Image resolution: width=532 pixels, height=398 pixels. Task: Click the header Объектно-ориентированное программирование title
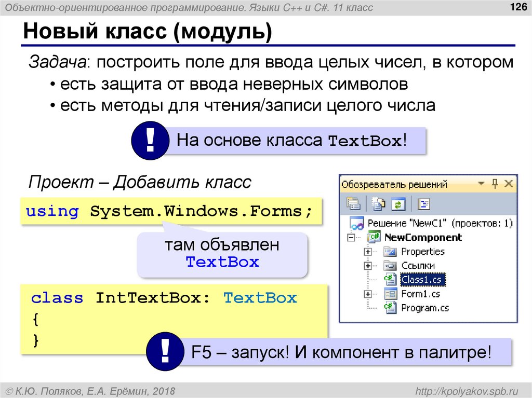[189, 7]
